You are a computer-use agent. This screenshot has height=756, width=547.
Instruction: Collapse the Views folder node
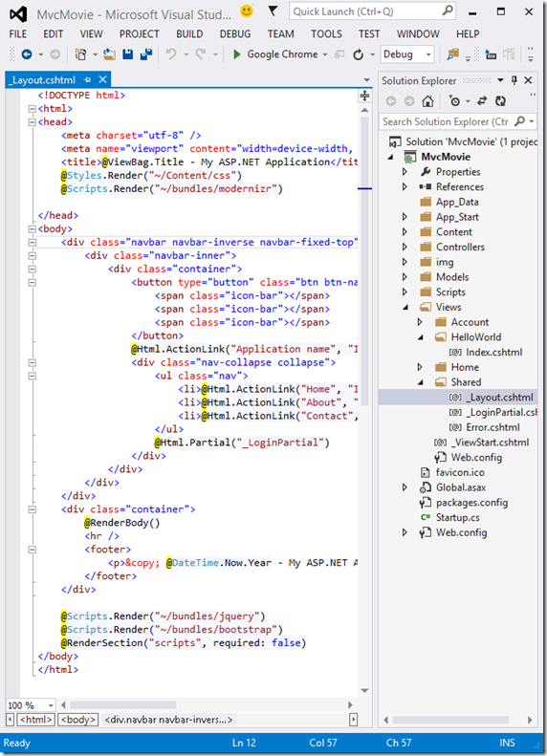(x=405, y=307)
